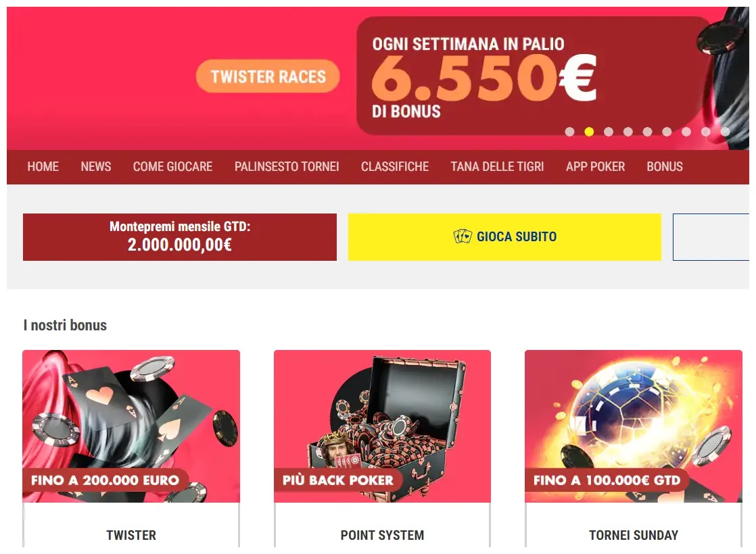Switch to the third carousel slide dot
756x554 pixels.
coord(609,132)
